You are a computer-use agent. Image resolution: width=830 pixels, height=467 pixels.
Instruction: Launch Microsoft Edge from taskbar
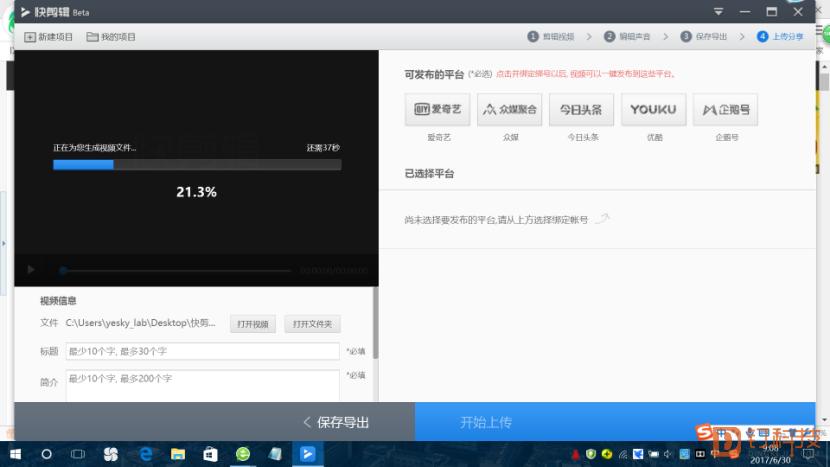(145, 454)
